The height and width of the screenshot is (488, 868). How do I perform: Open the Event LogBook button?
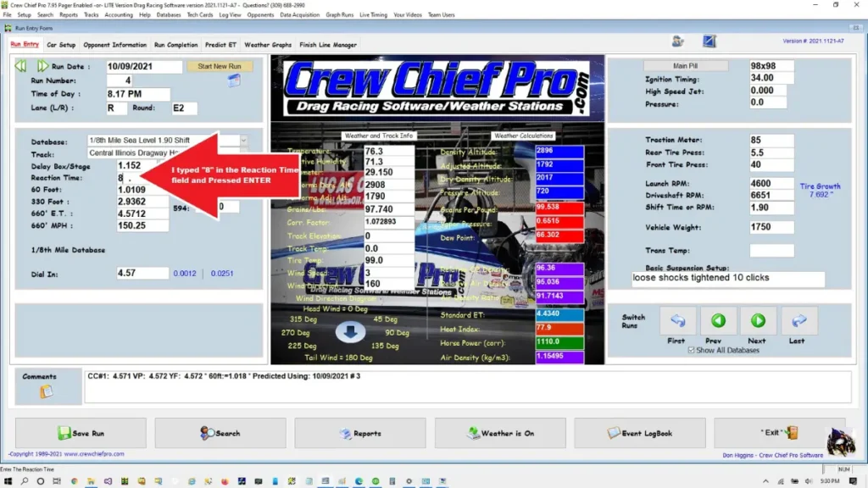pos(640,433)
